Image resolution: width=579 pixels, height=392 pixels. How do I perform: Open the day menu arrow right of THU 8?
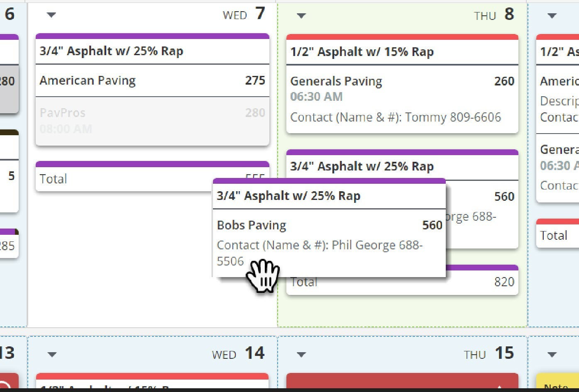(552, 16)
